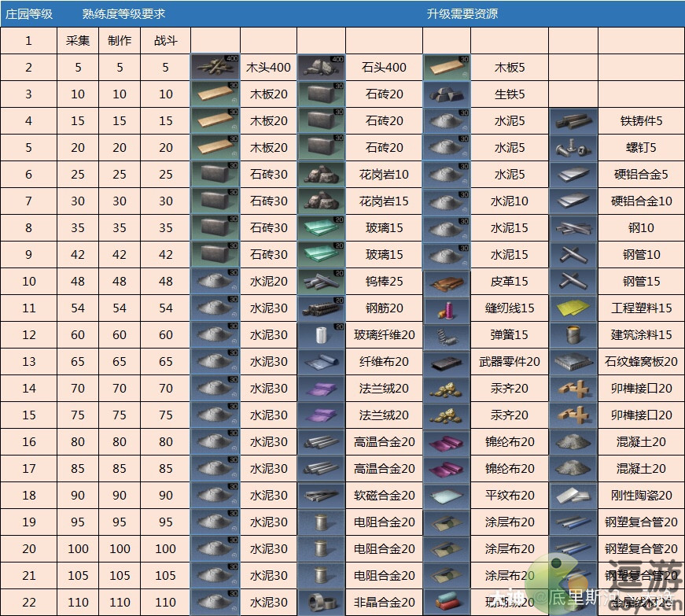
Task: Click the glass fiber icon beside 玻璃纤维20
Action: click(x=321, y=334)
